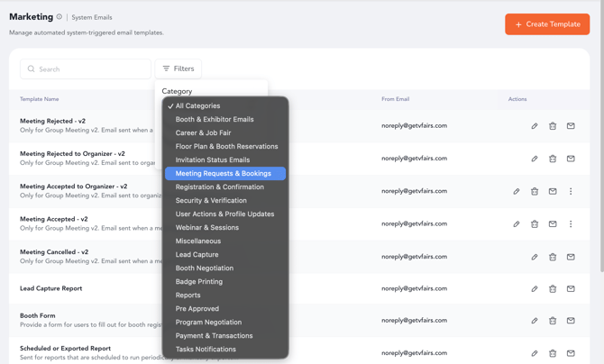Viewport: 604px width, 364px height.
Task: Open more options for Meeting Accepted - v2
Action: [571, 223]
